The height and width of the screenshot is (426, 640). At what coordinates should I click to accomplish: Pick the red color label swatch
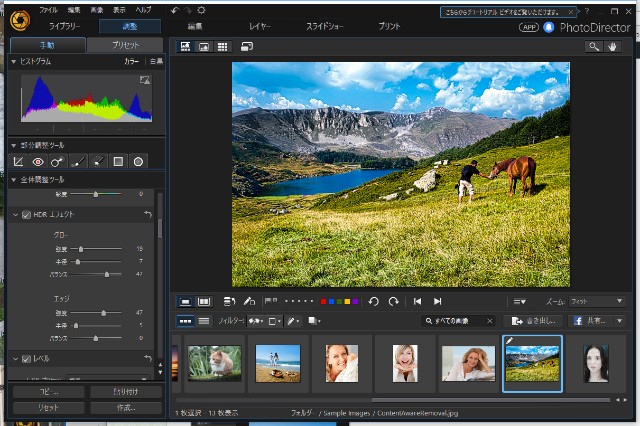coord(323,301)
